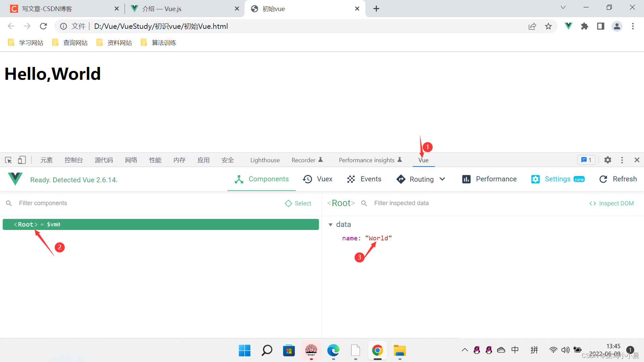Expand the data section triangle
Screen dimensions: 644x362
(x=331, y=225)
